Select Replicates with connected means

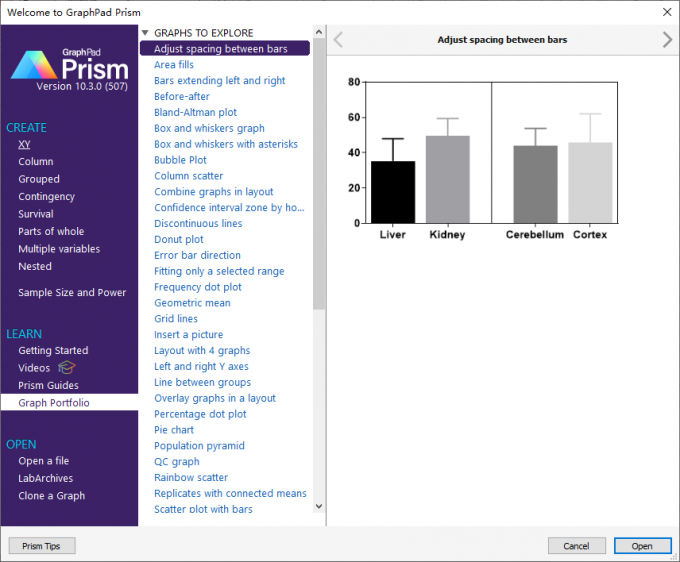(230, 493)
